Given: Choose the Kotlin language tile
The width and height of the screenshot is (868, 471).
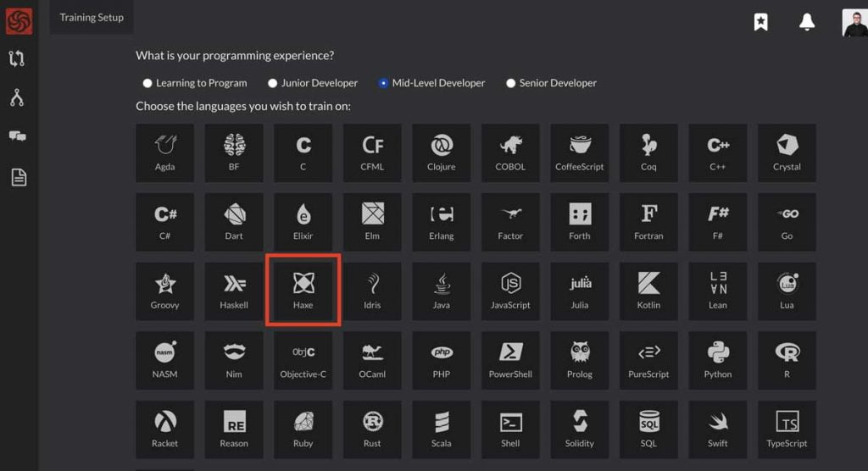Looking at the screenshot, I should [648, 291].
